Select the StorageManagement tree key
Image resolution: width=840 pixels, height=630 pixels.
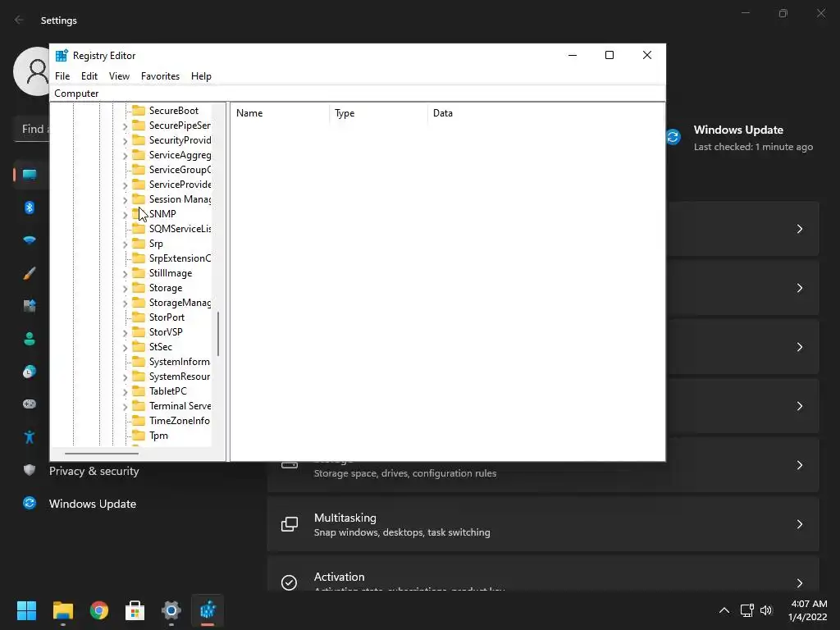pos(180,303)
